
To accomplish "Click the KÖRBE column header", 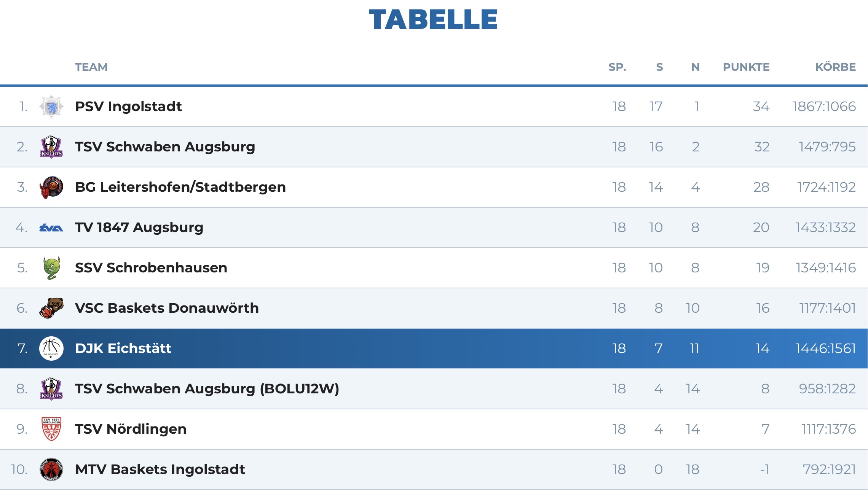I will pos(835,67).
